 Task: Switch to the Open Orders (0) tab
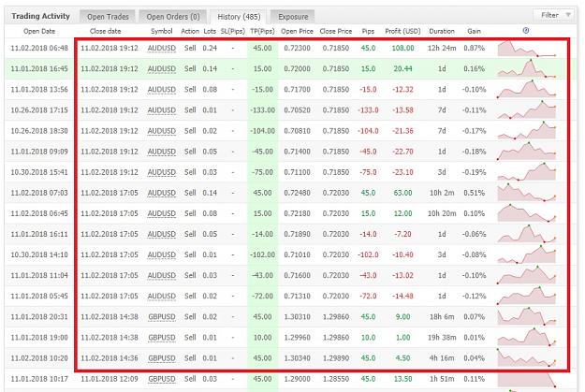(x=173, y=17)
